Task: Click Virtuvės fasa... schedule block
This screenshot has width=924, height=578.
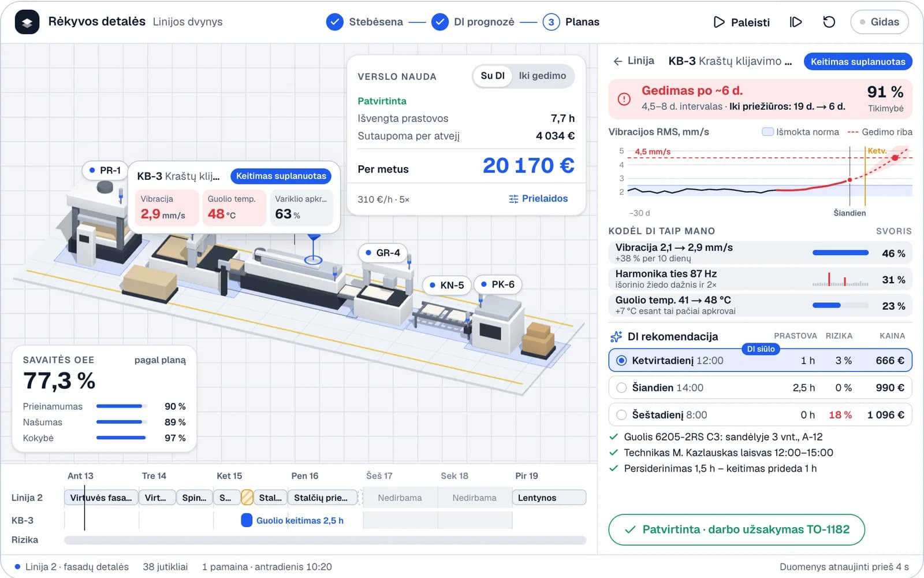Action: click(101, 498)
